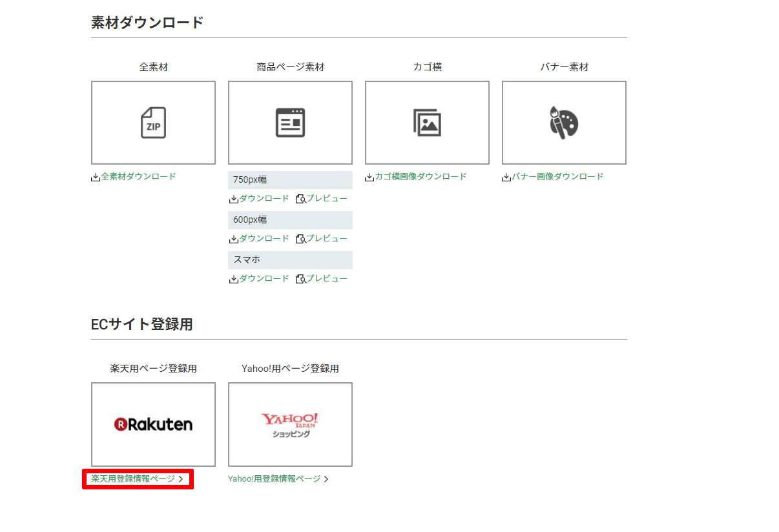Click the Rakuten logo thumbnail
Viewport: 779px width, 532px height.
153,424
